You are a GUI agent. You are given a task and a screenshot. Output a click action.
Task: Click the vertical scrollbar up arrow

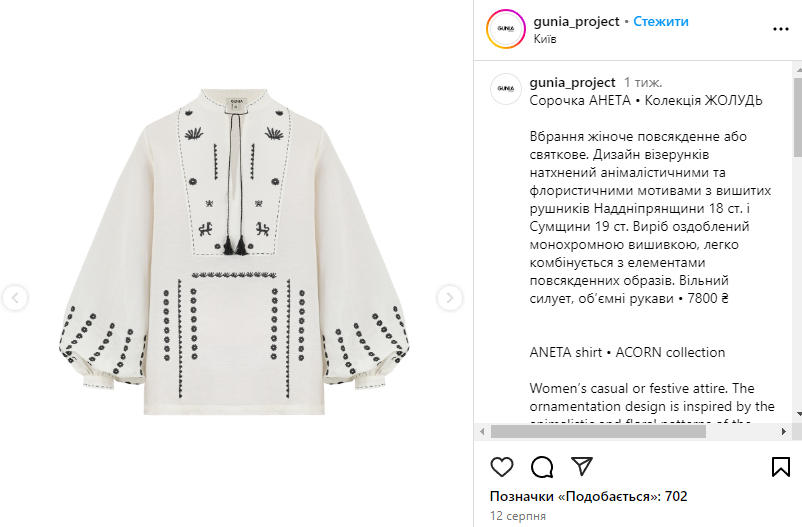pyautogui.click(x=798, y=69)
